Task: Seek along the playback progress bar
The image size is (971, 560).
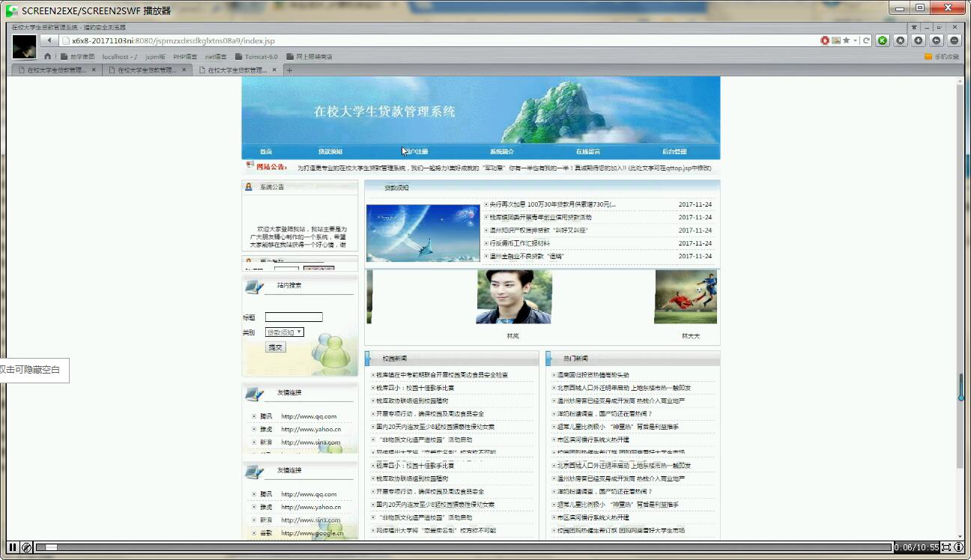Action: click(464, 547)
